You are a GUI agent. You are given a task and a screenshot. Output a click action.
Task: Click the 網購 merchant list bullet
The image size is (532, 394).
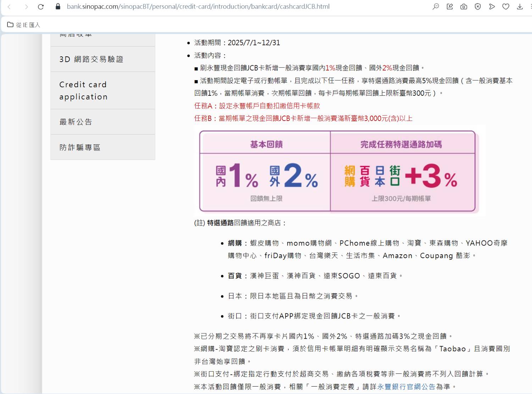tap(367, 249)
